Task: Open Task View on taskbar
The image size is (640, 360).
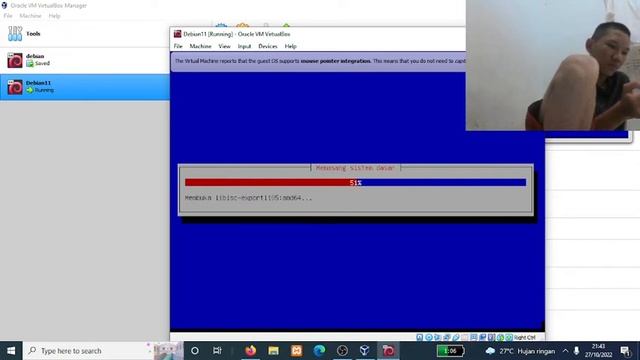Action: coord(217,351)
